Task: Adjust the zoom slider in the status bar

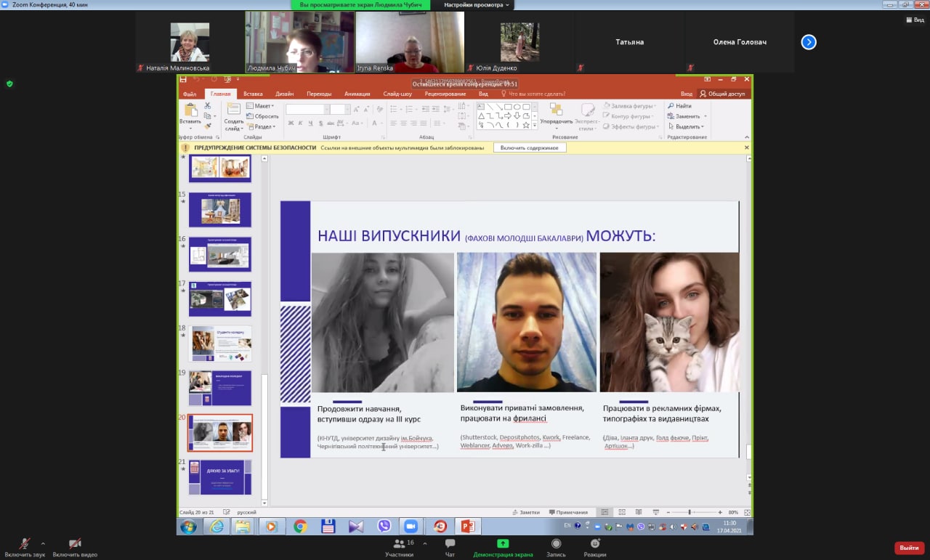Action: coord(690,512)
